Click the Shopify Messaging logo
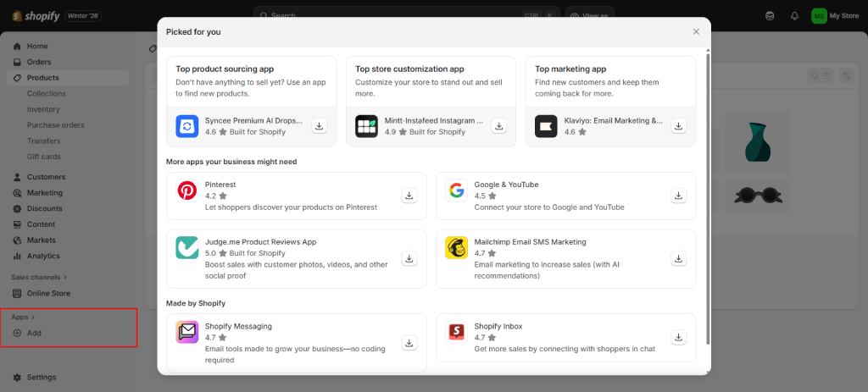 click(187, 332)
